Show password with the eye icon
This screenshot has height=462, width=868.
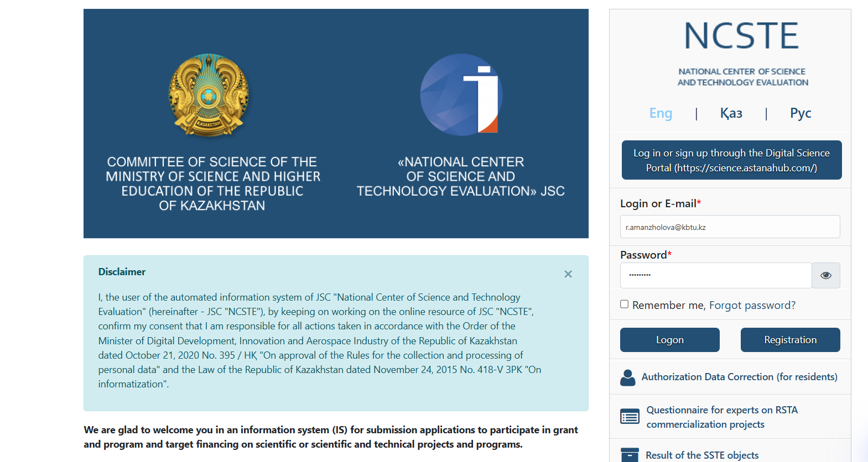[825, 275]
